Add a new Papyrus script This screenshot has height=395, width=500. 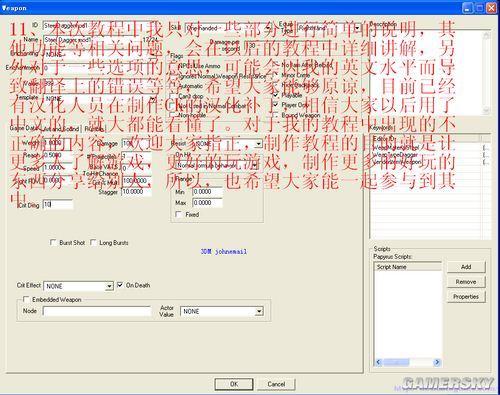tap(466, 267)
